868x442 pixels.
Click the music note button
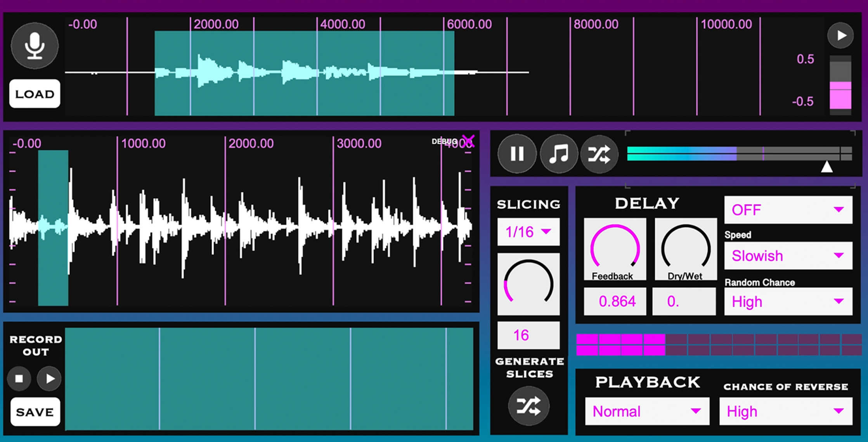pyautogui.click(x=559, y=154)
